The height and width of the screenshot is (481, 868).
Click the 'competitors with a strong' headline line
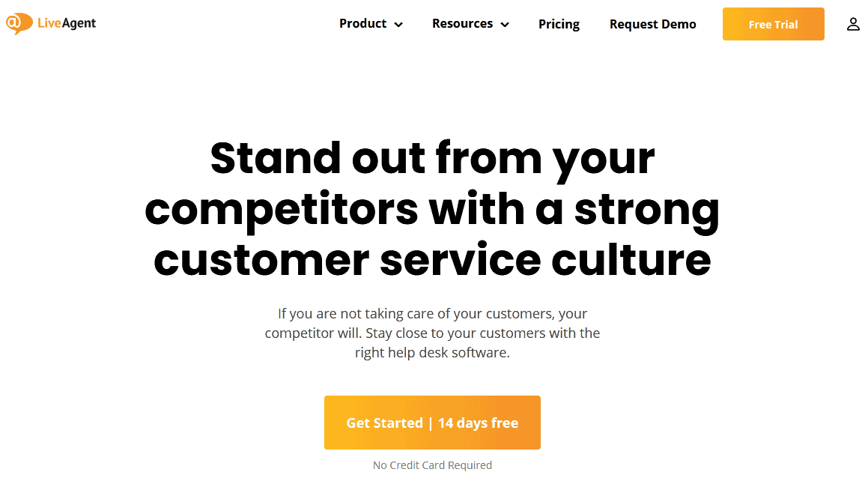pos(432,209)
